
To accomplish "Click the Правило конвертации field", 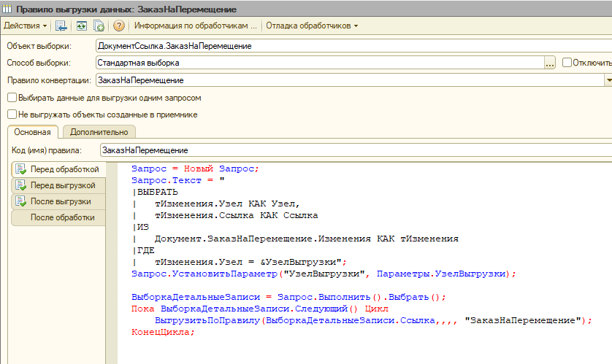I will (x=350, y=80).
